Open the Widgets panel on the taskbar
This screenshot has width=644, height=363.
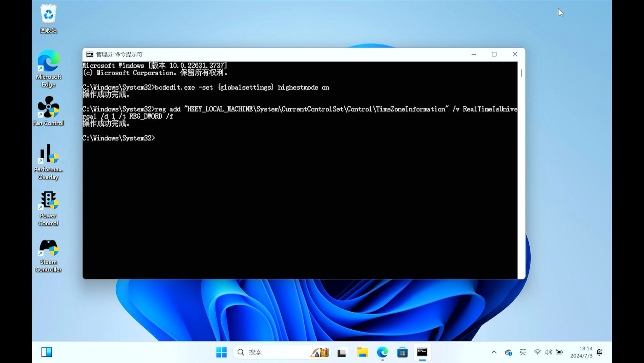click(46, 352)
